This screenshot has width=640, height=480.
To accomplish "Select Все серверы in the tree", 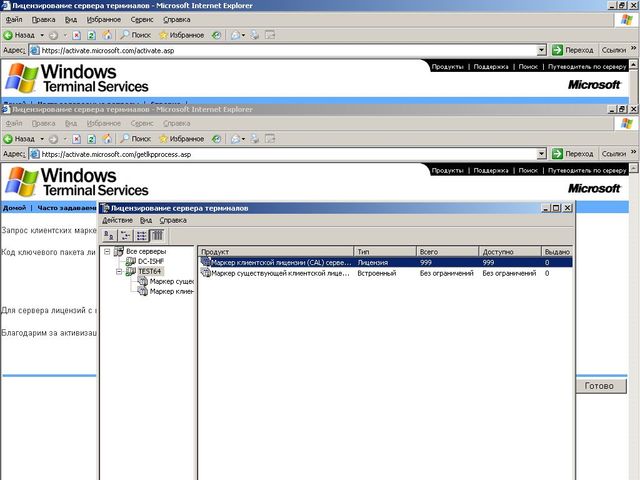I will [146, 251].
